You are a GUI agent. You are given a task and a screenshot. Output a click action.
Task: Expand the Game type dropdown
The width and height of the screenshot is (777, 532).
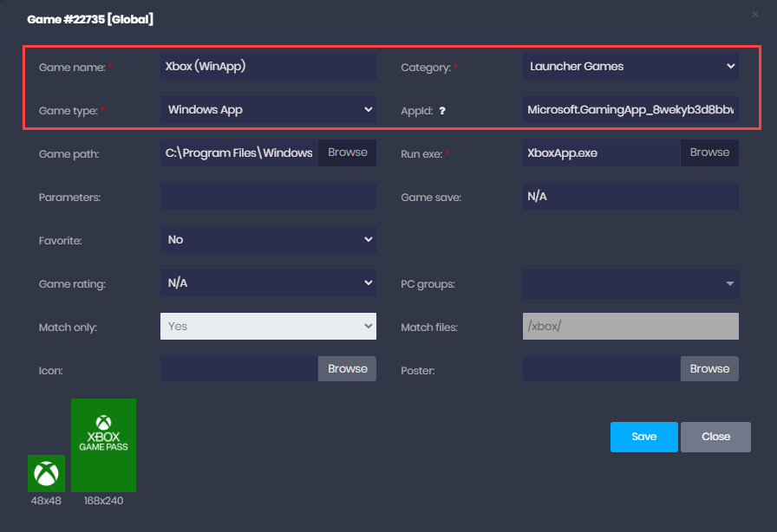(268, 110)
